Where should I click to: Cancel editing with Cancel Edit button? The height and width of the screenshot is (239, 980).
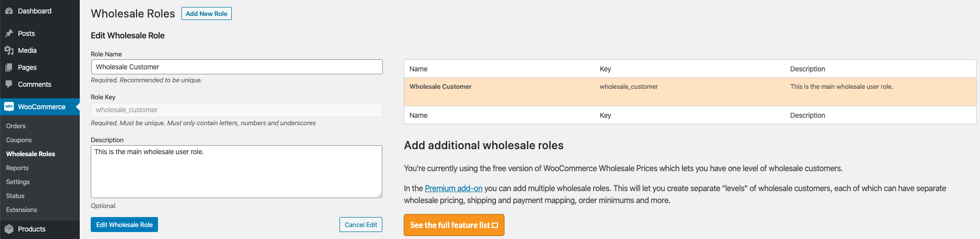[360, 225]
